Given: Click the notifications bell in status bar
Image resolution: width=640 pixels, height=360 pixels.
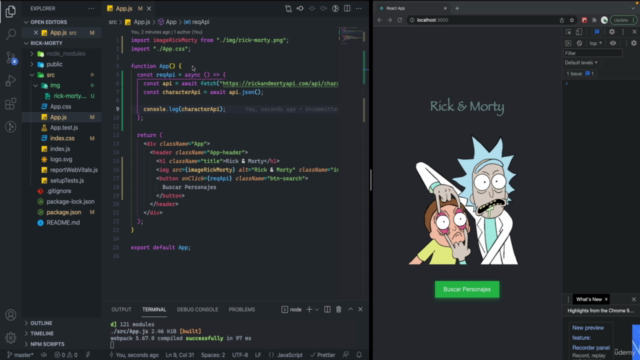Looking at the screenshot, I should [x=359, y=355].
